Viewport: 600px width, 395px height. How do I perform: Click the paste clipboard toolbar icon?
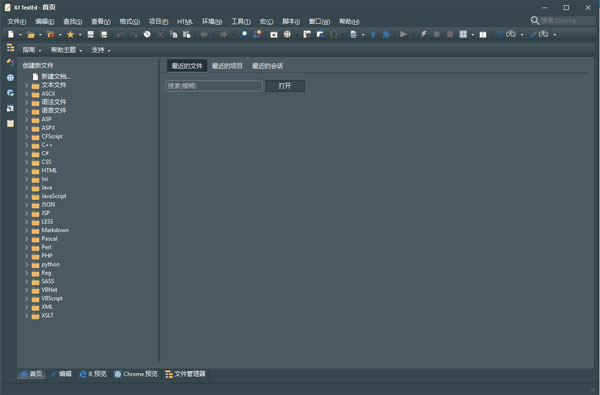coord(186,34)
